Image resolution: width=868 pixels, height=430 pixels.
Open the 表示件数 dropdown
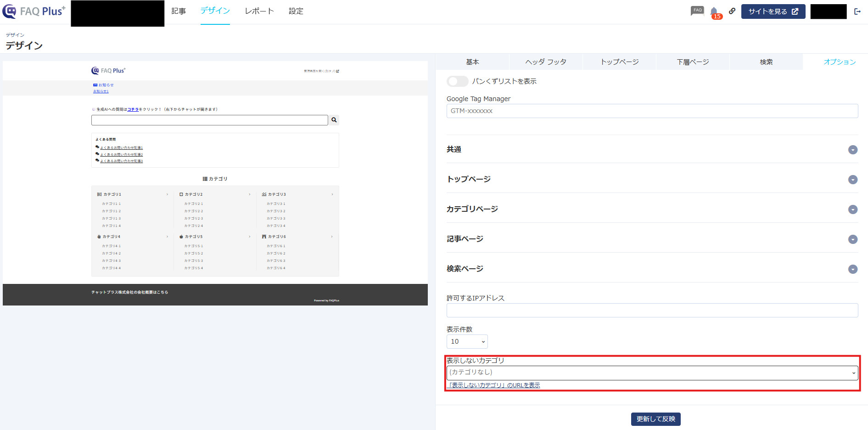tap(467, 341)
